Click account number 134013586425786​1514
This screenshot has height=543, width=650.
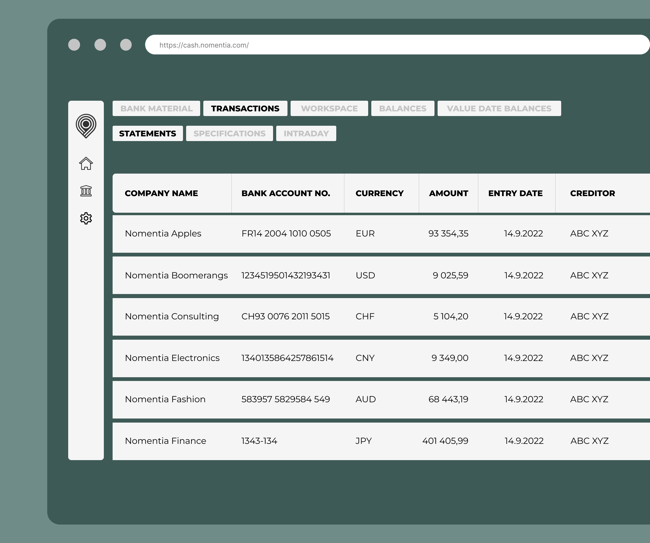pyautogui.click(x=287, y=358)
